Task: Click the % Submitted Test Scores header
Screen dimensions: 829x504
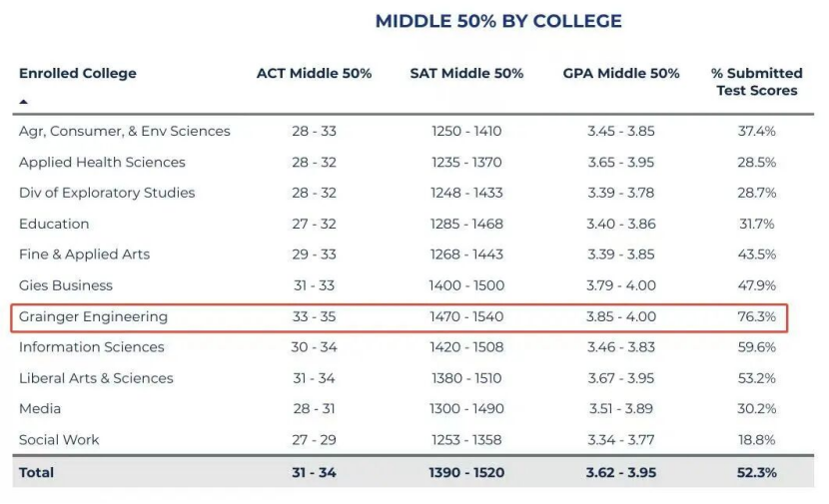Action: [756, 81]
